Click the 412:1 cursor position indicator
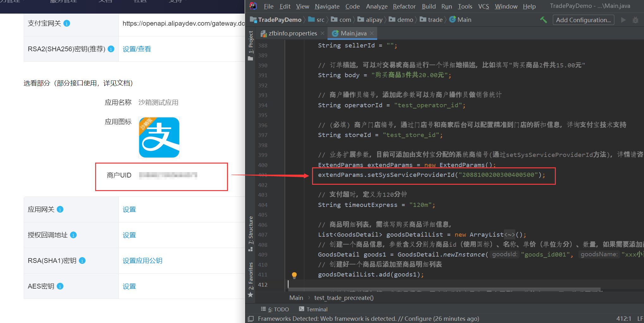The height and width of the screenshot is (323, 644). coord(623,319)
